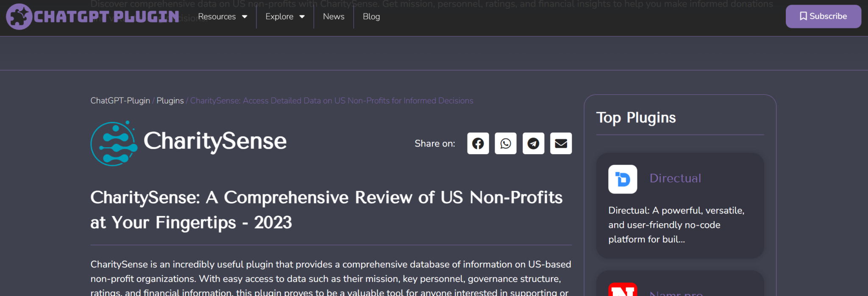The image size is (868, 296).
Task: Click the CharitySense name beside the logo
Action: coord(215,141)
